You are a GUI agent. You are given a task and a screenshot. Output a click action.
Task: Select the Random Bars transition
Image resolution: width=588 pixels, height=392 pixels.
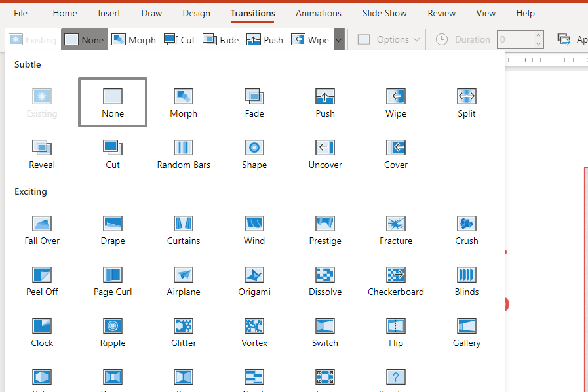183,153
